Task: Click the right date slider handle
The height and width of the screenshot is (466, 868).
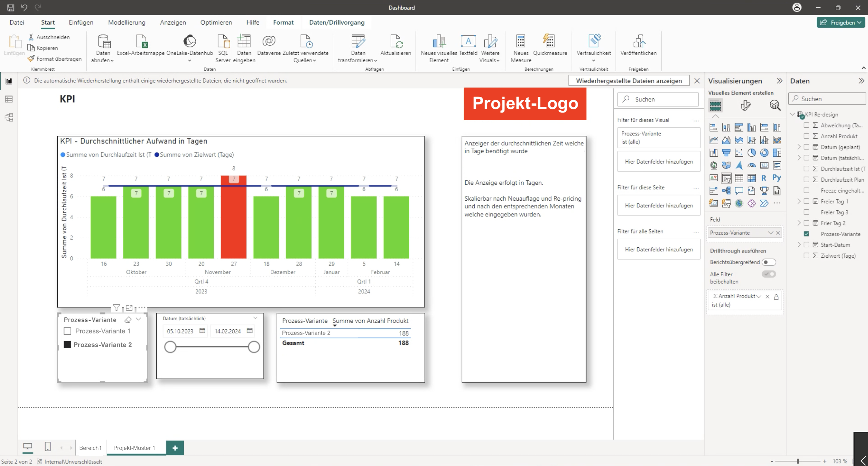Action: pos(254,347)
